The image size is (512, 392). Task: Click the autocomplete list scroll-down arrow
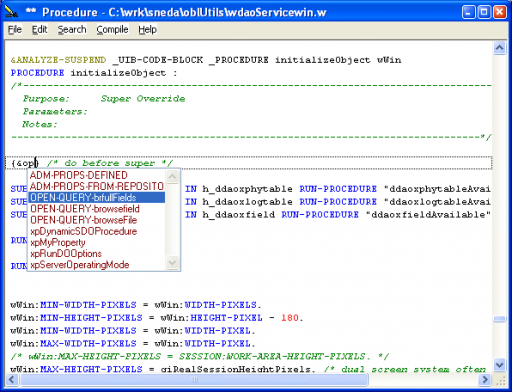click(x=172, y=262)
